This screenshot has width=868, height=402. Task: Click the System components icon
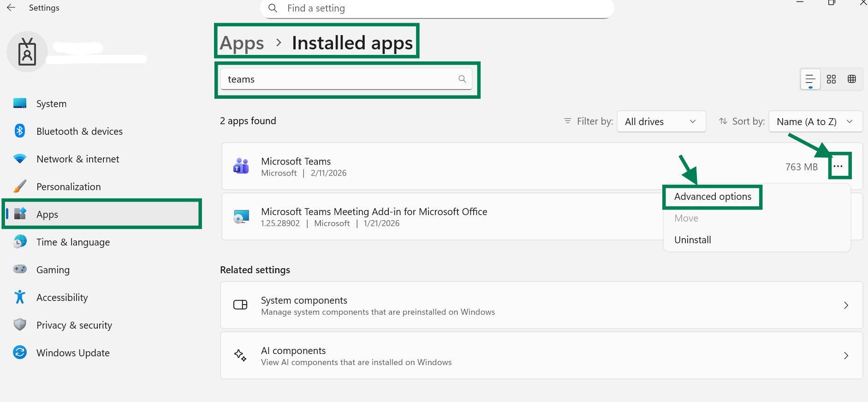[x=240, y=305]
